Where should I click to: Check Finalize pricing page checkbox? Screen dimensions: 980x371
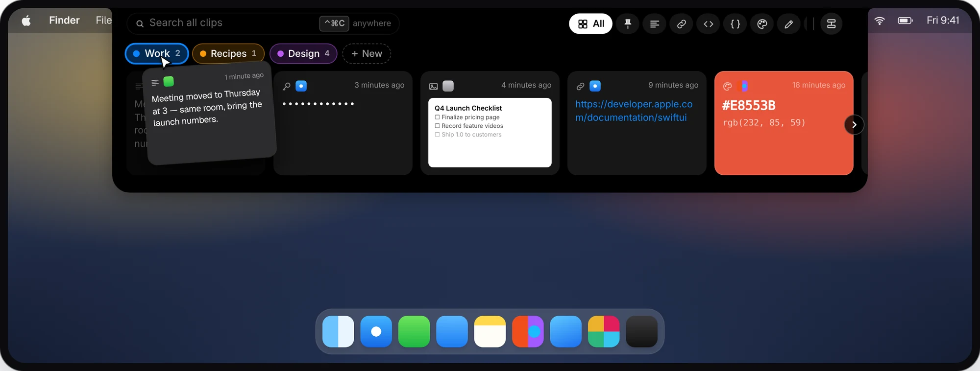click(x=437, y=117)
